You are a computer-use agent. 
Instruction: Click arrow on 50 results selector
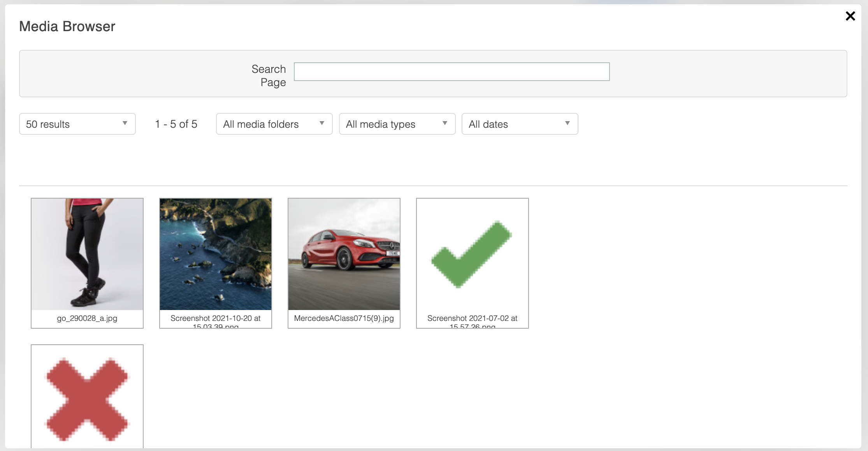[125, 123]
